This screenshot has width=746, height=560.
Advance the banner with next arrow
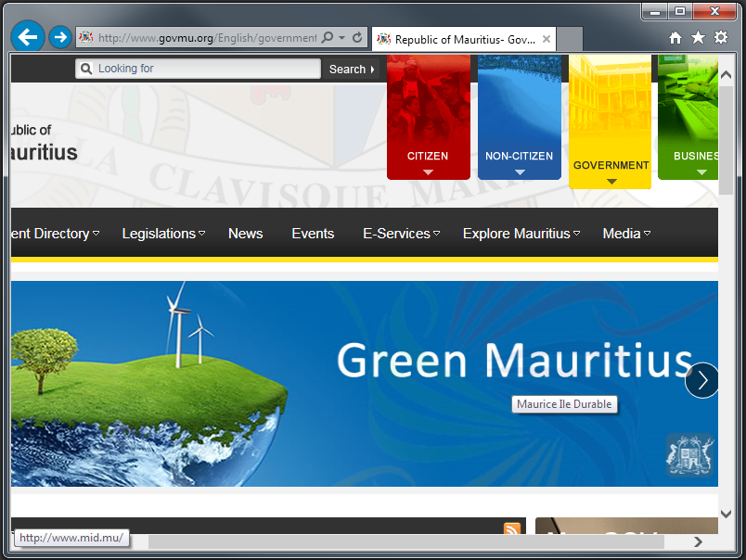point(702,380)
